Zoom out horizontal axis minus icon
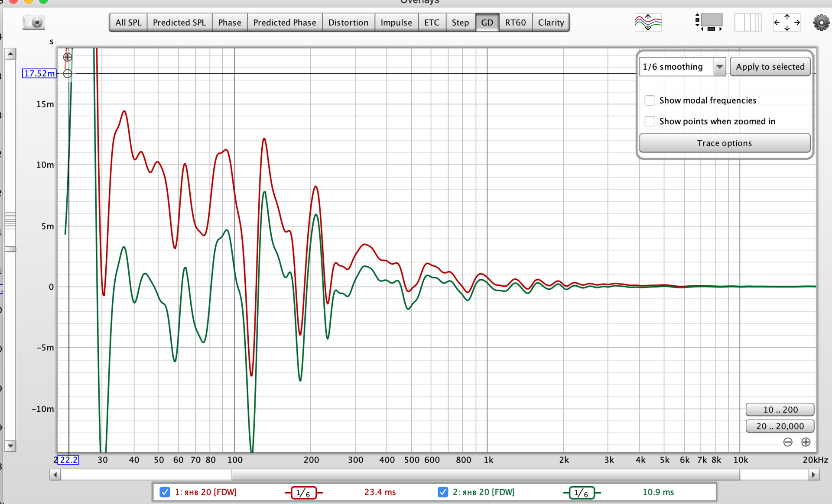This screenshot has width=832, height=504. point(788,442)
